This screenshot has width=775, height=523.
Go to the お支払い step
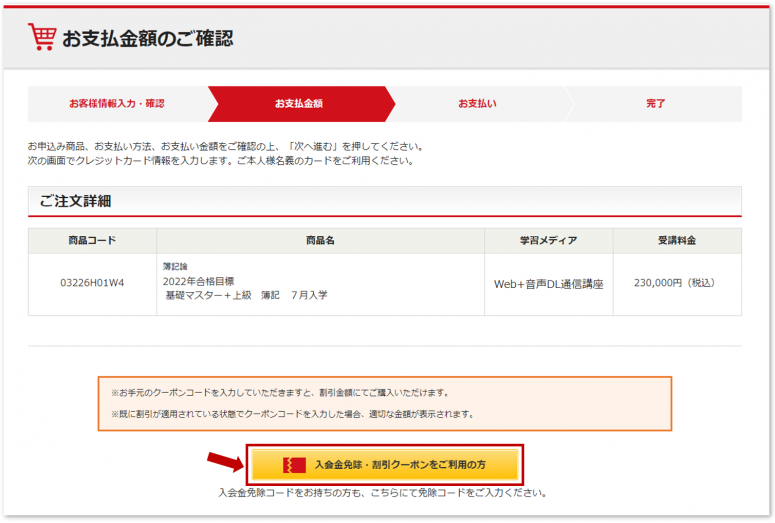point(477,104)
